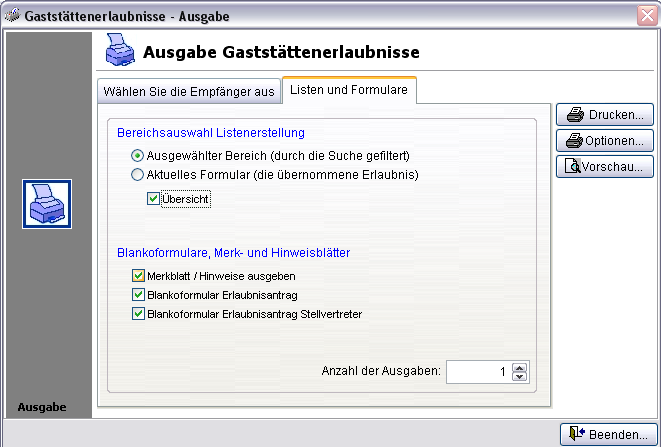Viewport: 661px width, 447px height.
Task: Click the Ausgabe label in the sidebar
Action: (42, 407)
